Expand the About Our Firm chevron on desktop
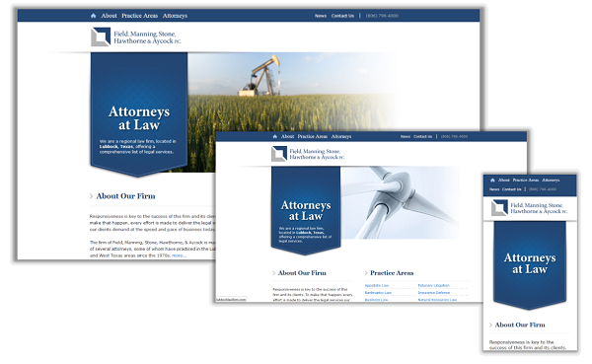Image resolution: width=592 pixels, height=364 pixels. click(x=91, y=196)
